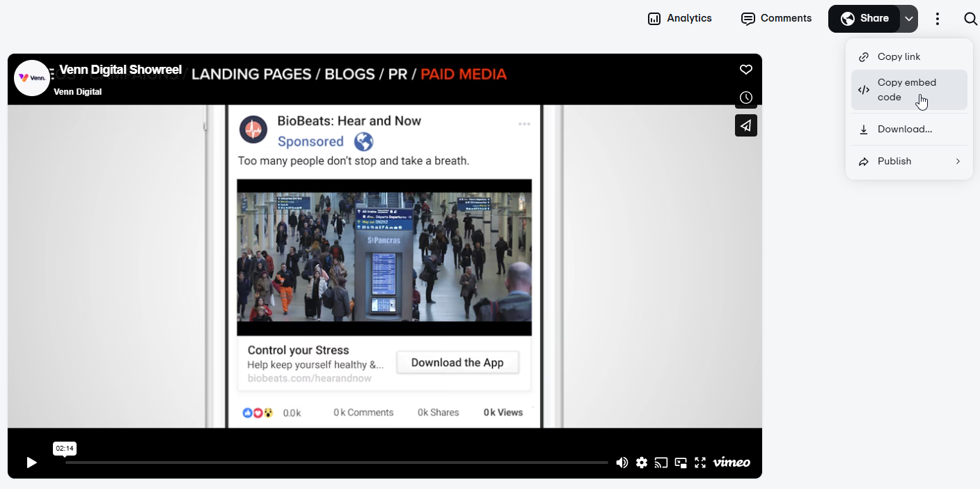Click the Venn Digital author link

(78, 91)
